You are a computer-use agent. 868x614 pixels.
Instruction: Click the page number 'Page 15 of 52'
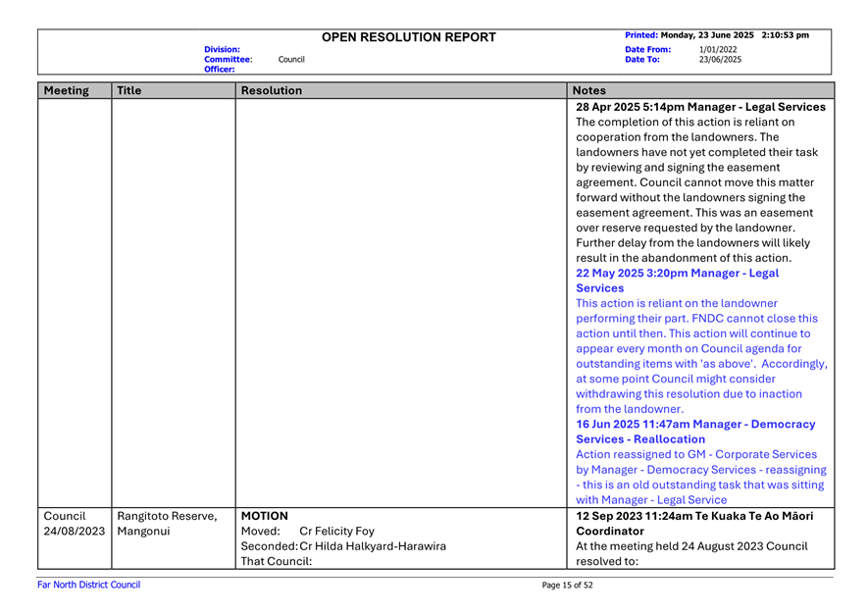point(567,586)
